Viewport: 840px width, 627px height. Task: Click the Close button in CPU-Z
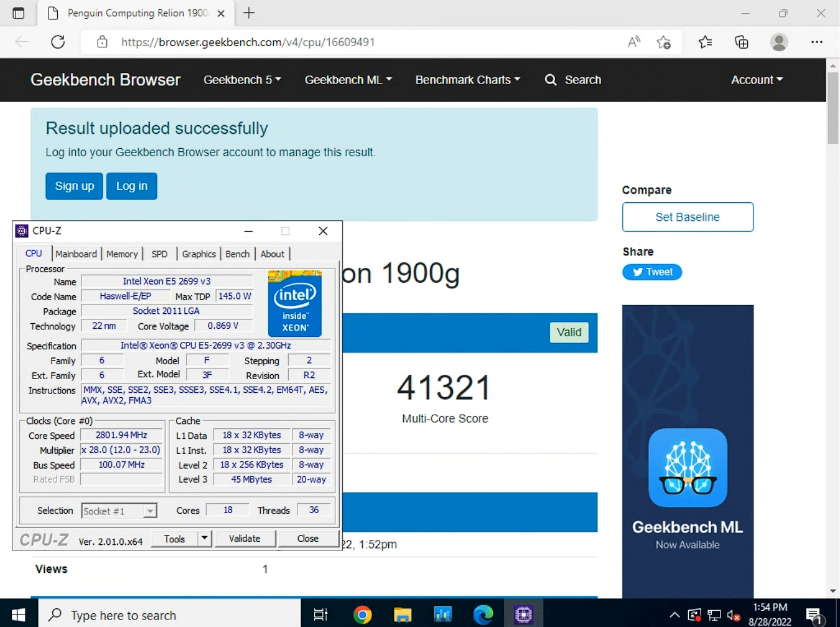click(307, 538)
